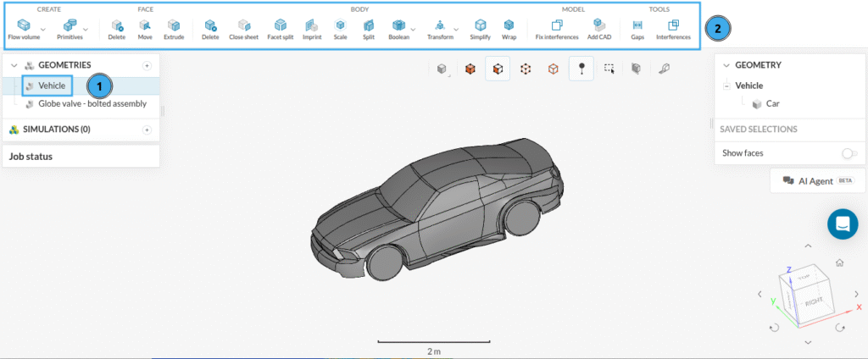Screen dimensions: 868x359
Task: Click the Facet split icon
Action: coord(280,29)
